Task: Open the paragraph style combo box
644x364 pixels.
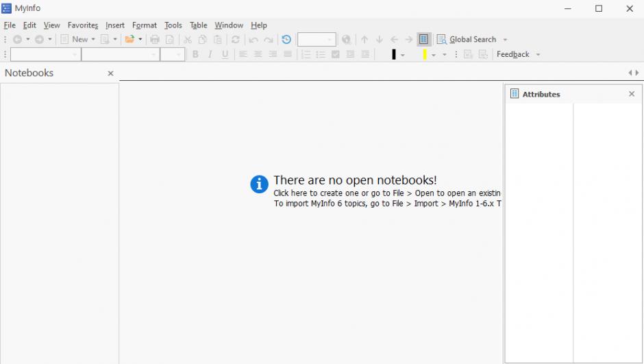Action: pyautogui.click(x=46, y=54)
